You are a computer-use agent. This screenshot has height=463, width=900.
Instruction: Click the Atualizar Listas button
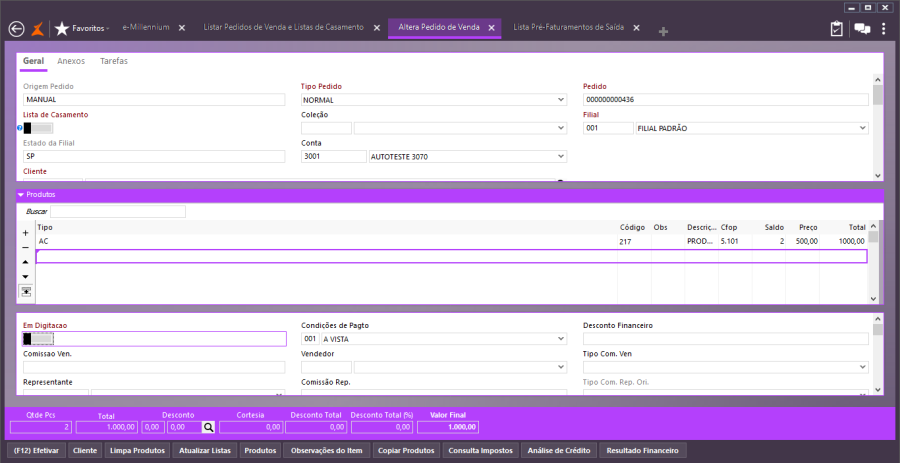(x=205, y=450)
